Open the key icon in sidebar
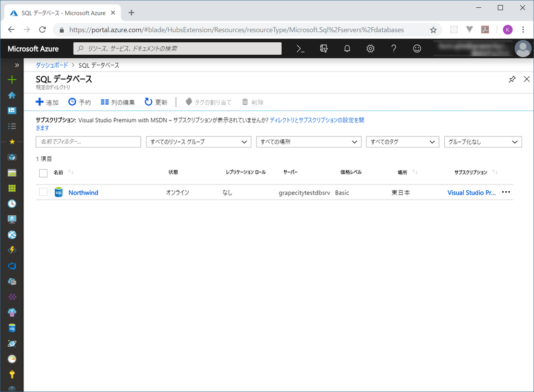 [x=12, y=374]
